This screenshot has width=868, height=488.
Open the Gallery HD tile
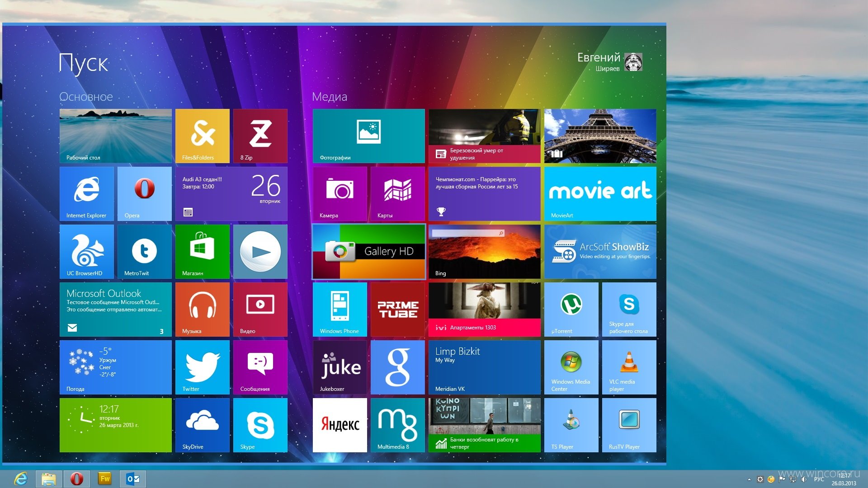(368, 252)
